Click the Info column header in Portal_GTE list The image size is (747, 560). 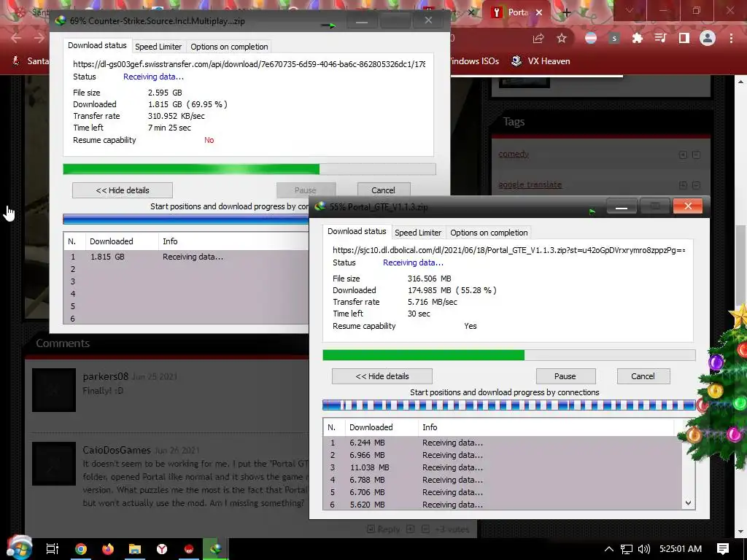tap(546, 427)
